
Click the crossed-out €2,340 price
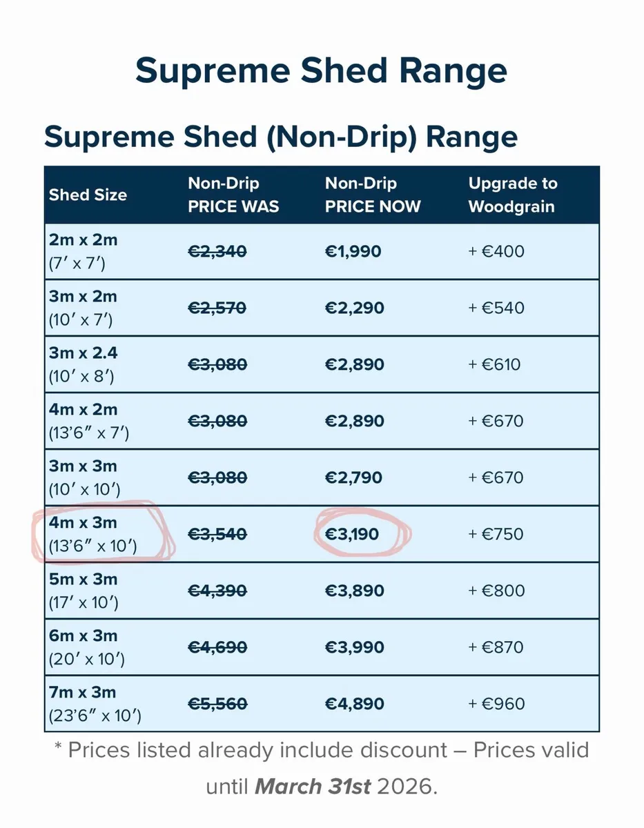217,251
